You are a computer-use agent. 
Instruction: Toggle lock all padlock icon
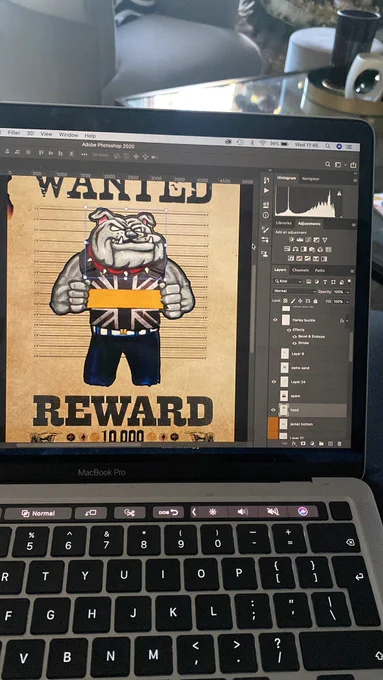315,301
